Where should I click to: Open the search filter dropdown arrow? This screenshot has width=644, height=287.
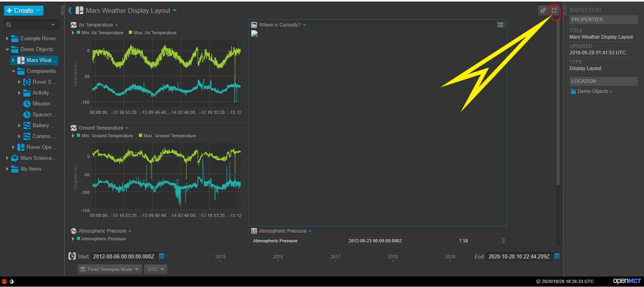click(x=53, y=25)
